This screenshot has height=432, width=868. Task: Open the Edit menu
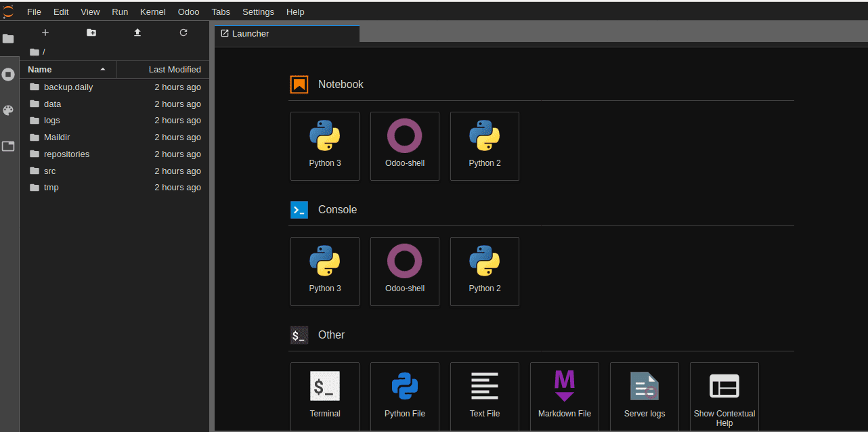pyautogui.click(x=61, y=12)
